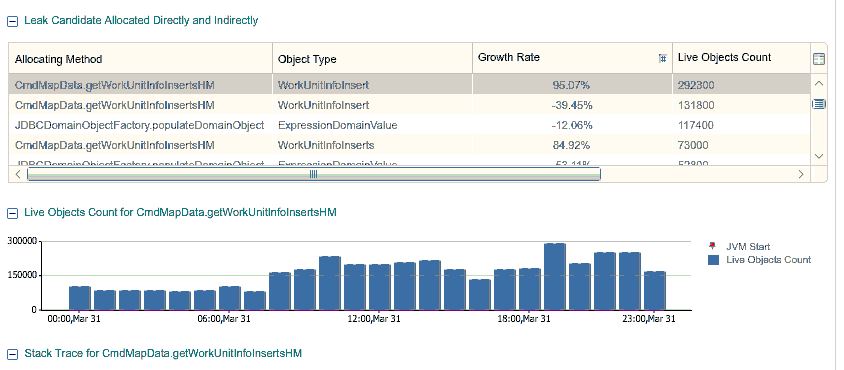Click the horizontal scrollbar thumb
The width and height of the screenshot is (844, 370).
click(x=314, y=174)
